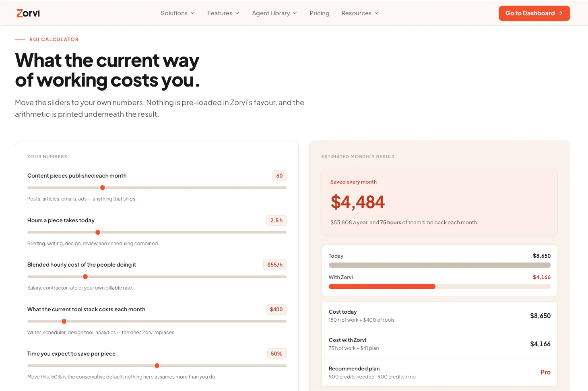Screen dimensions: 588x391
Task: Open the Features dropdown chevron
Action: (237, 13)
